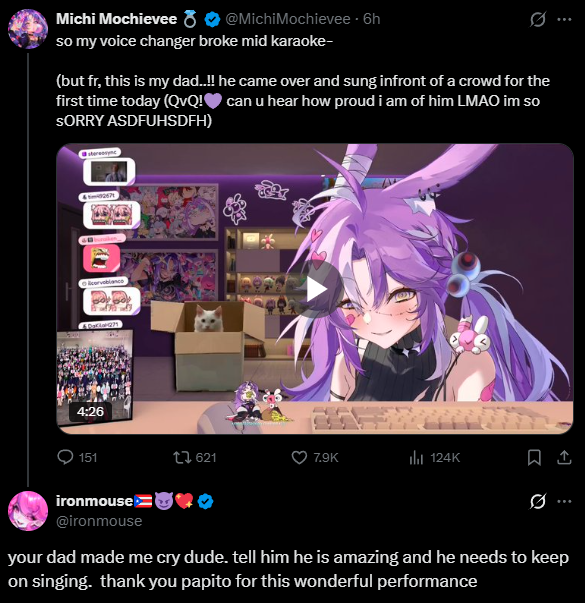The height and width of the screenshot is (603, 585).
Task: Visit the @MichiMochievee handle link
Action: [x=287, y=19]
